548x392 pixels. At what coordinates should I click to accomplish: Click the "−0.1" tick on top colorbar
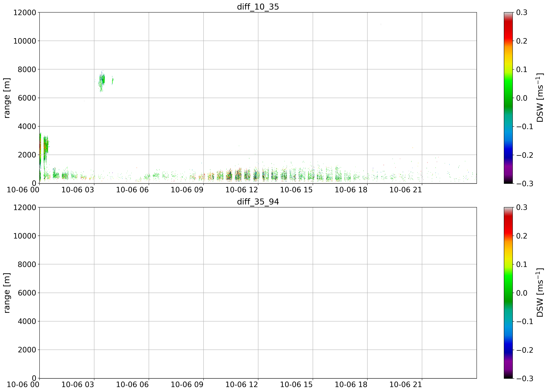(525, 126)
